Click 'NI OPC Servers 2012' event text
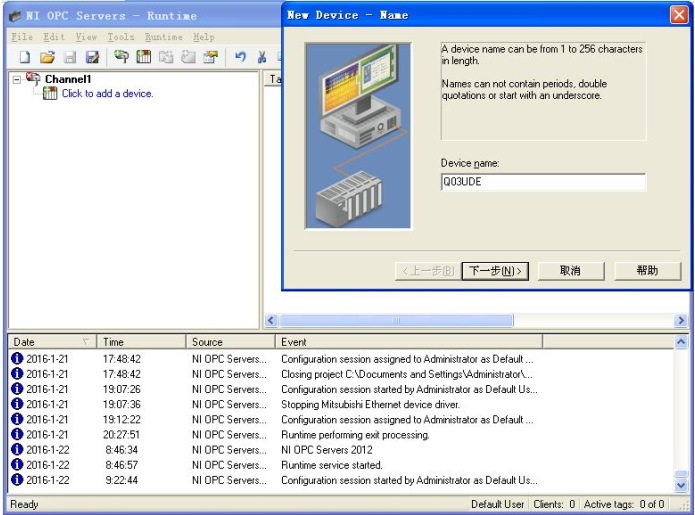 click(327, 450)
